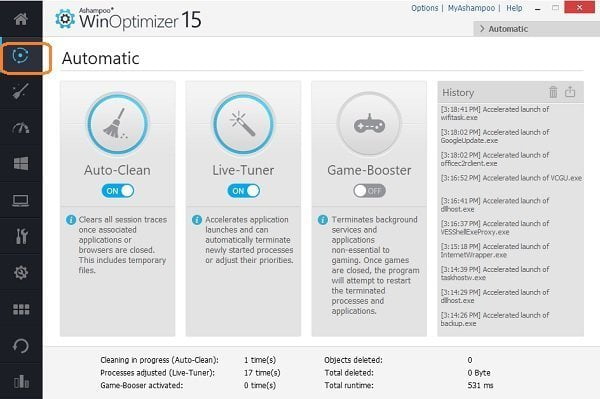
Task: Delete History with the trash icon
Action: pyautogui.click(x=553, y=92)
